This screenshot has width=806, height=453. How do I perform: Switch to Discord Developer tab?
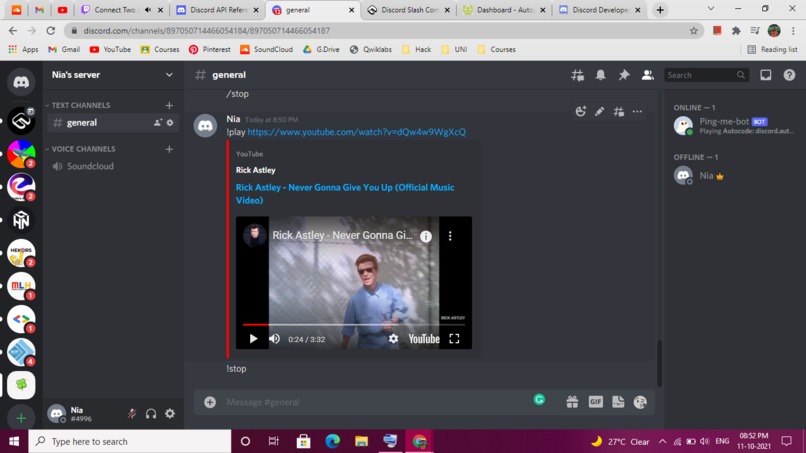[599, 10]
